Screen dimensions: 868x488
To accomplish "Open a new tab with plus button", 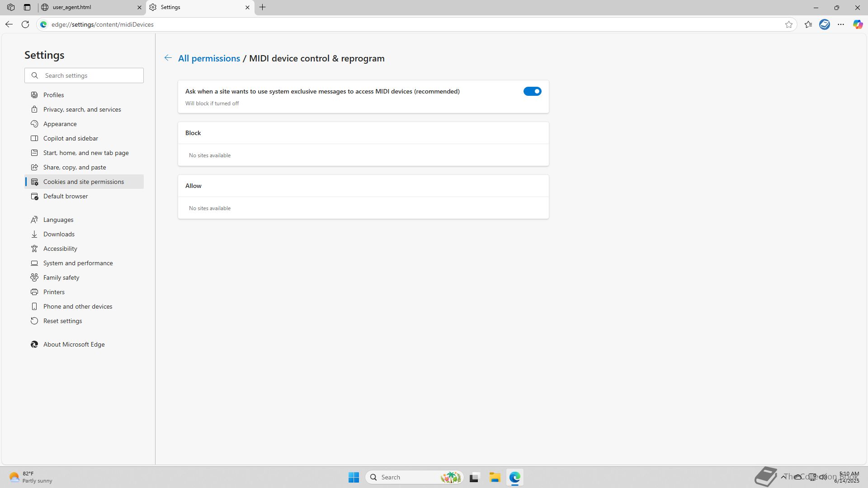I will click(x=262, y=7).
